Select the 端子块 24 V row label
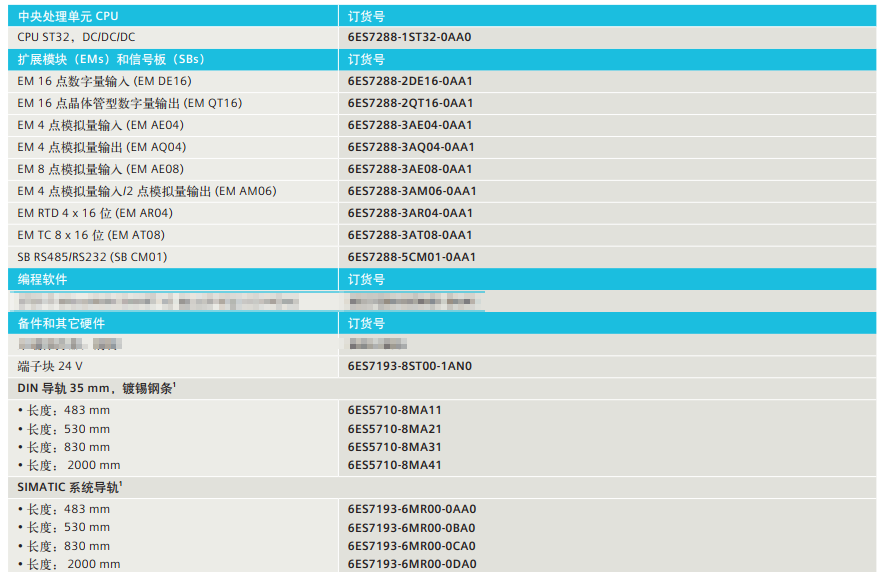This screenshot has width=885, height=572. click(50, 366)
